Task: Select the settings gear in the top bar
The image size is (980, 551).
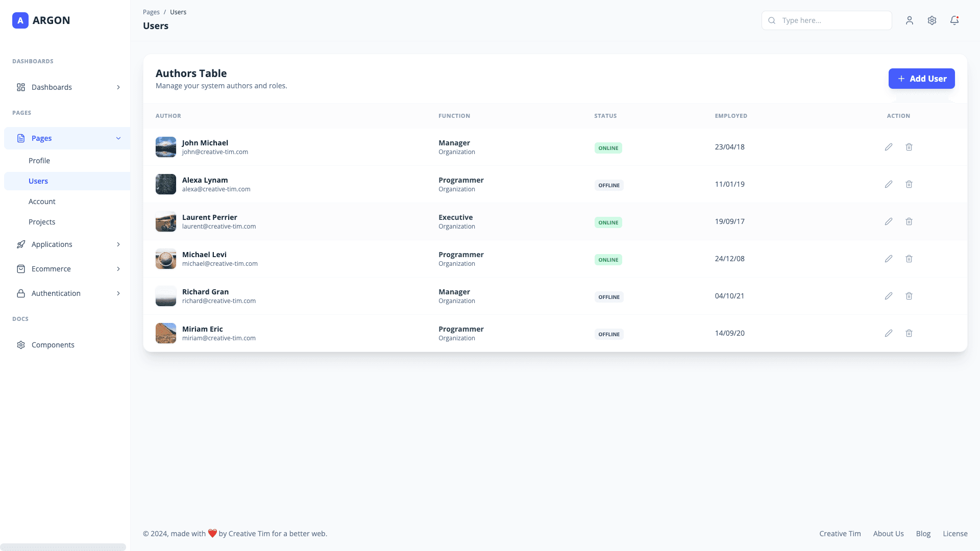Action: (932, 20)
